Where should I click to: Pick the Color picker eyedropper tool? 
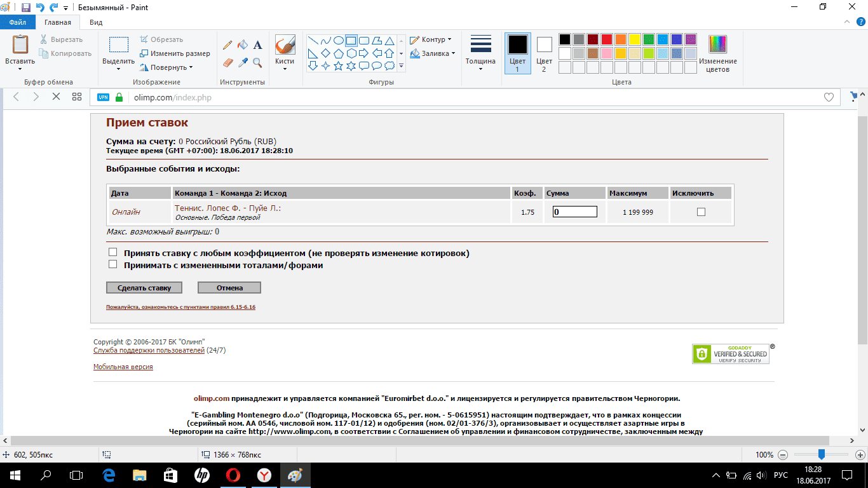pos(243,62)
